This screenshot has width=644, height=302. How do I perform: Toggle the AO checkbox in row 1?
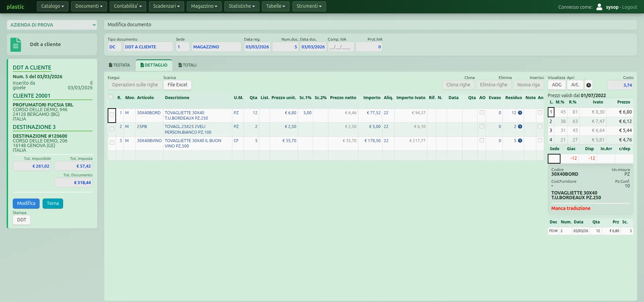(x=482, y=113)
